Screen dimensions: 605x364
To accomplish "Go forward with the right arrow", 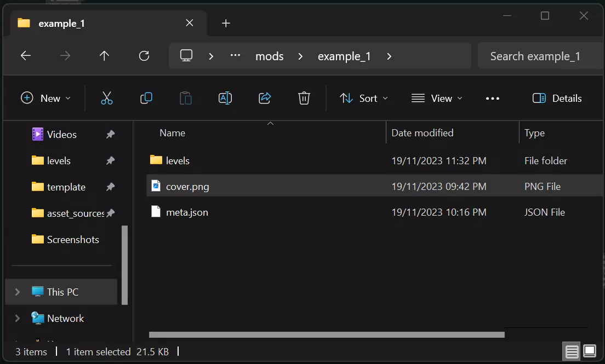I will click(65, 56).
